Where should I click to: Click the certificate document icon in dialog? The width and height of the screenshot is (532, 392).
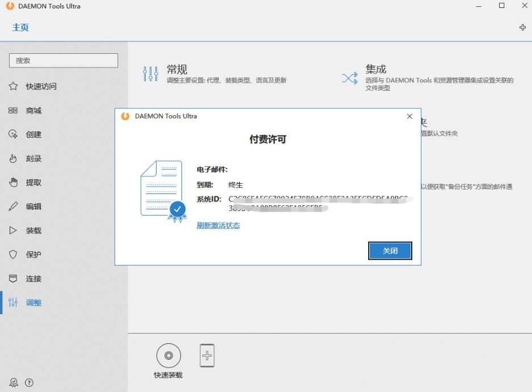[x=163, y=191]
